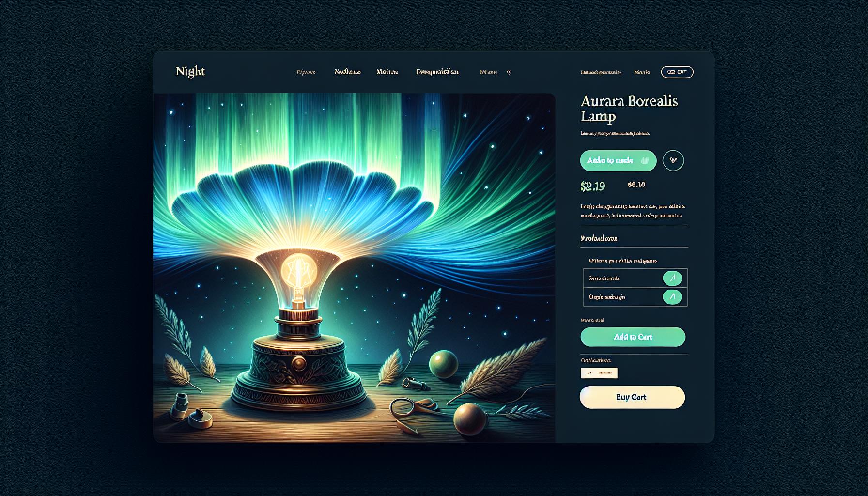The width and height of the screenshot is (868, 496).
Task: Click the nav link beside the header heart
Action: [489, 72]
